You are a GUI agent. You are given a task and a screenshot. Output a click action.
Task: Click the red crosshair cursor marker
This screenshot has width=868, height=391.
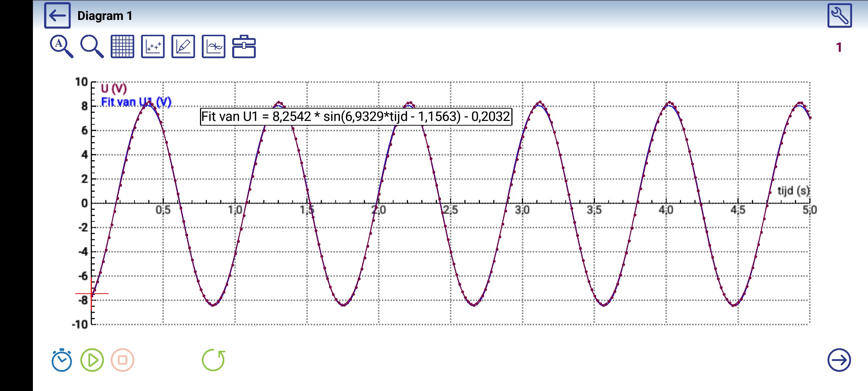[x=91, y=294]
